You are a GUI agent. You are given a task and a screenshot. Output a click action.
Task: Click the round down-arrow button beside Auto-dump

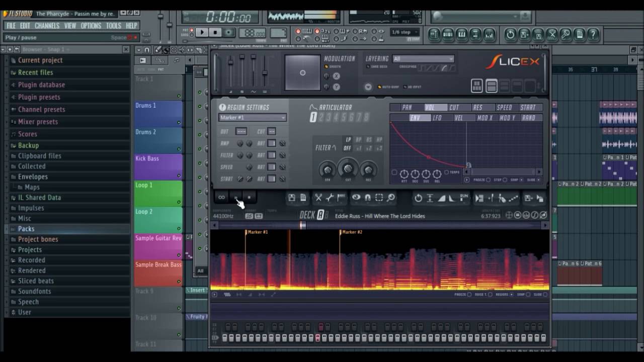368,86
